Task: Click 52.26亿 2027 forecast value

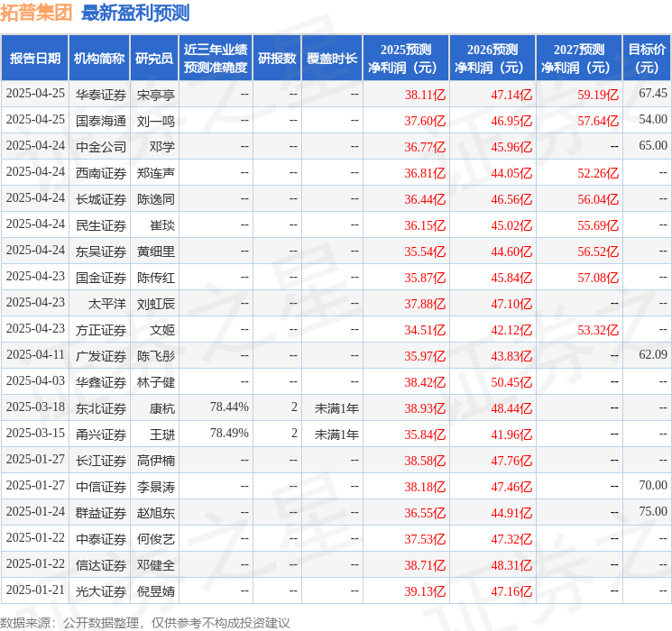Action: (x=598, y=173)
